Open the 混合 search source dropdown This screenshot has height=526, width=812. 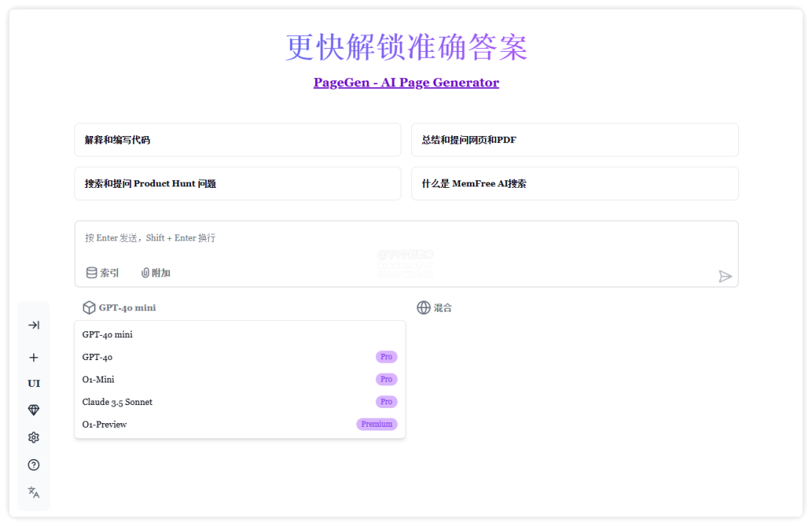435,307
